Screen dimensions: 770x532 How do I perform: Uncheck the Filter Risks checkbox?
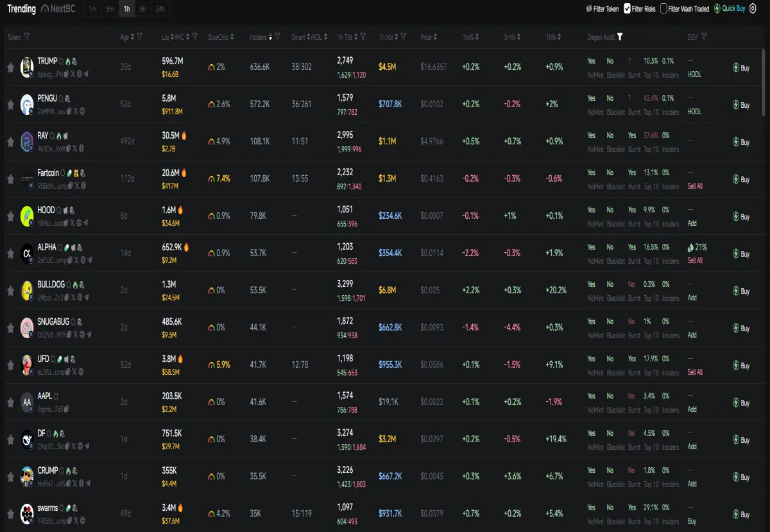627,8
